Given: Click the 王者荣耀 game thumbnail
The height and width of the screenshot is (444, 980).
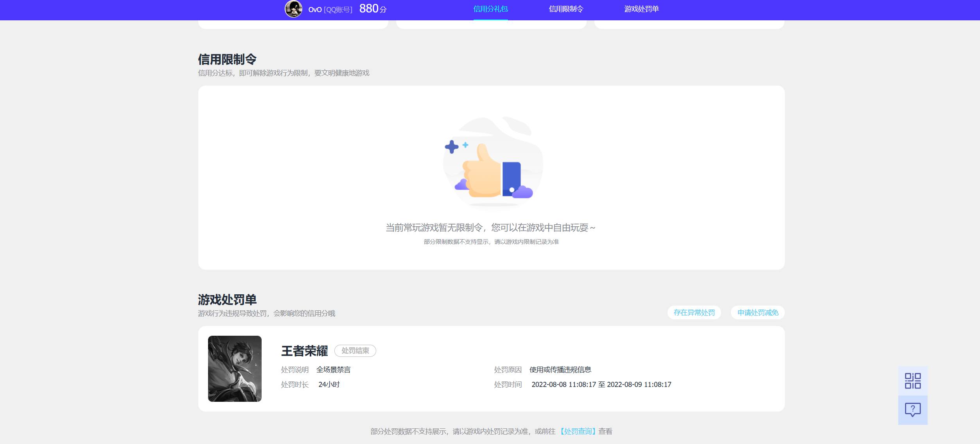Looking at the screenshot, I should click(x=235, y=369).
